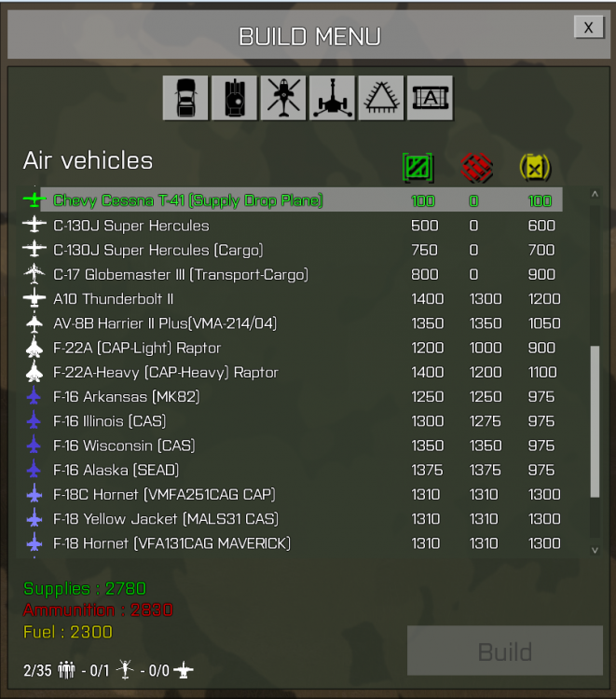Click the vehicle list scrollbar thumb

[x=595, y=421]
